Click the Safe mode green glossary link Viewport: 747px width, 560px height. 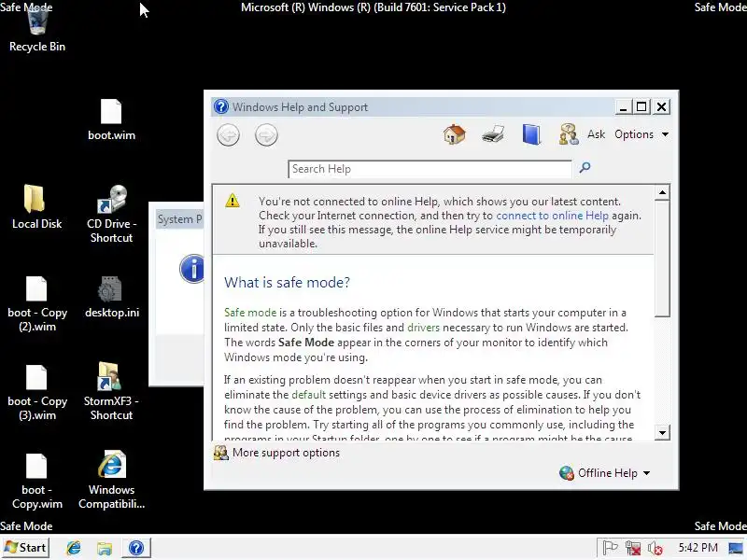(x=250, y=313)
